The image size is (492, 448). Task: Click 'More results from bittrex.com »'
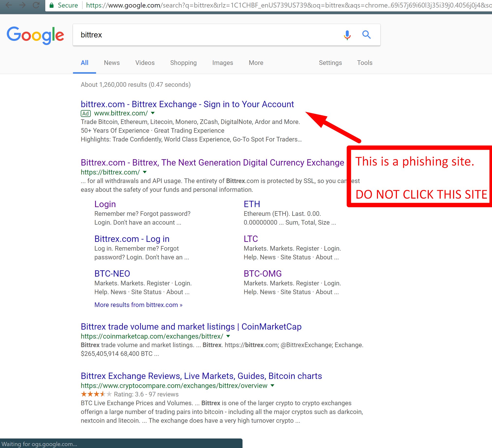138,305
